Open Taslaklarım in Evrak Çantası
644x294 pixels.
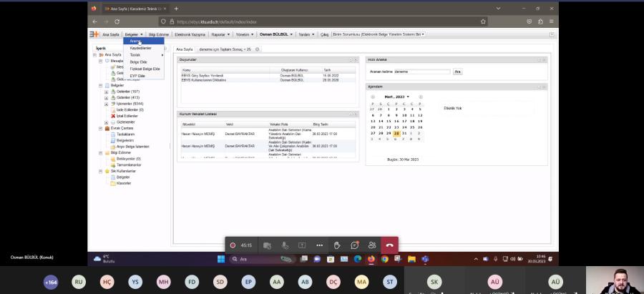125,134
